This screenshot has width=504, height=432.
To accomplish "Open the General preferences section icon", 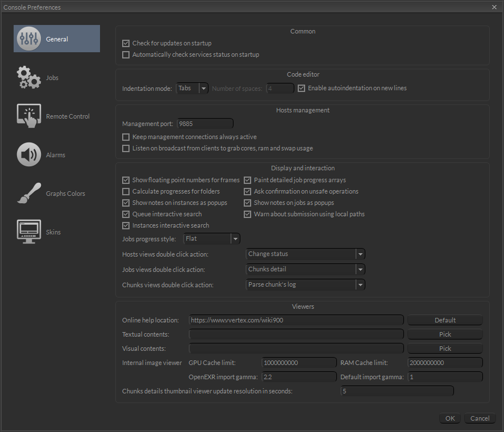I will click(28, 38).
